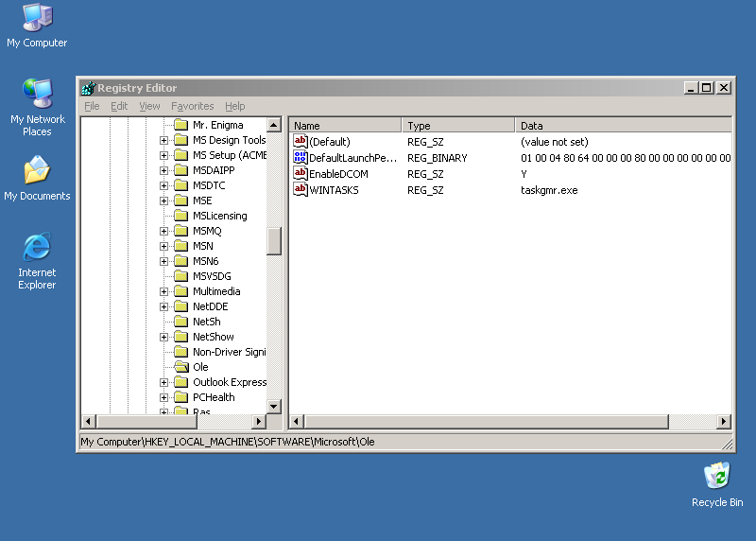Select the Recycle Bin desktop icon
Viewport: 756px width, 541px height.
[x=717, y=484]
